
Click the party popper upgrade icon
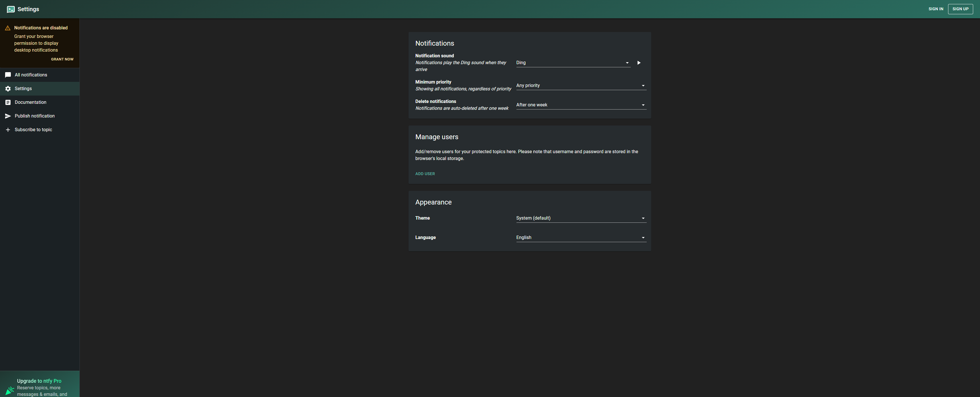10,390
